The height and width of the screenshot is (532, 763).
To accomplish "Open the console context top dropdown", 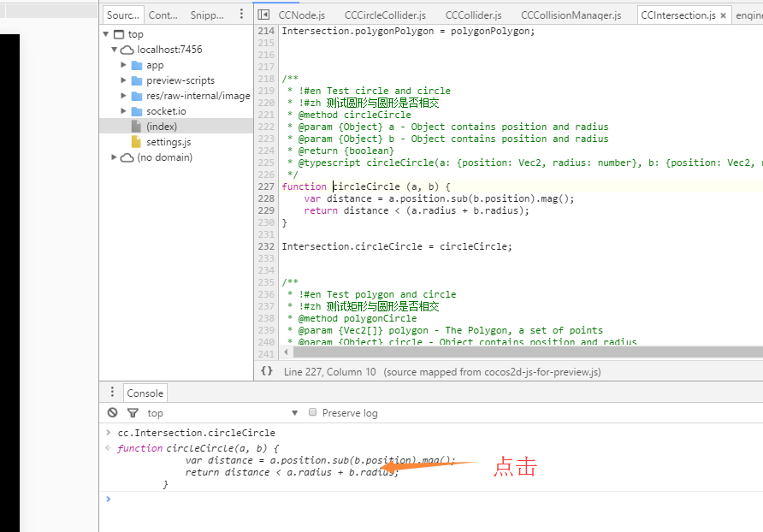I will (223, 413).
